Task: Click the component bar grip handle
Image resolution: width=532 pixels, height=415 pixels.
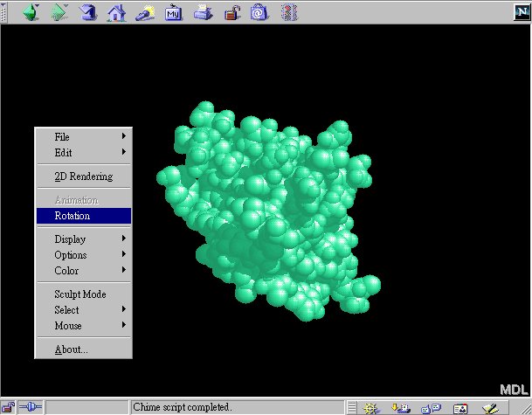Action: pos(352,407)
